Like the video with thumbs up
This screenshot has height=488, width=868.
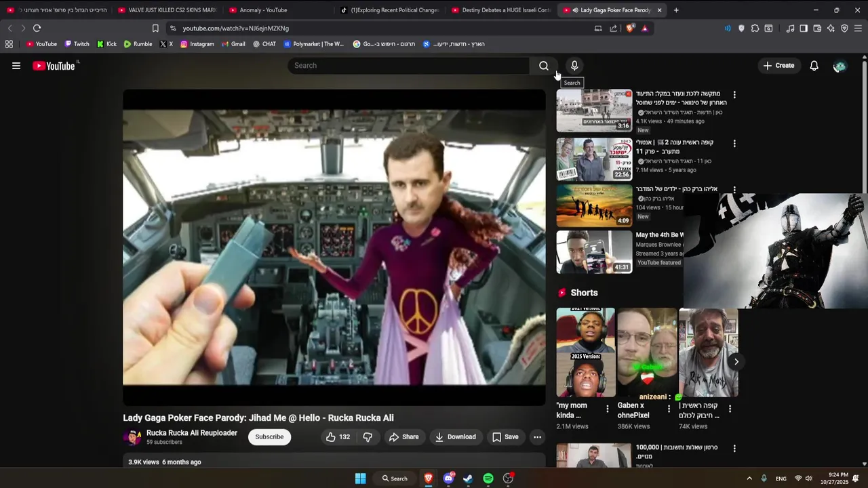pyautogui.click(x=338, y=437)
